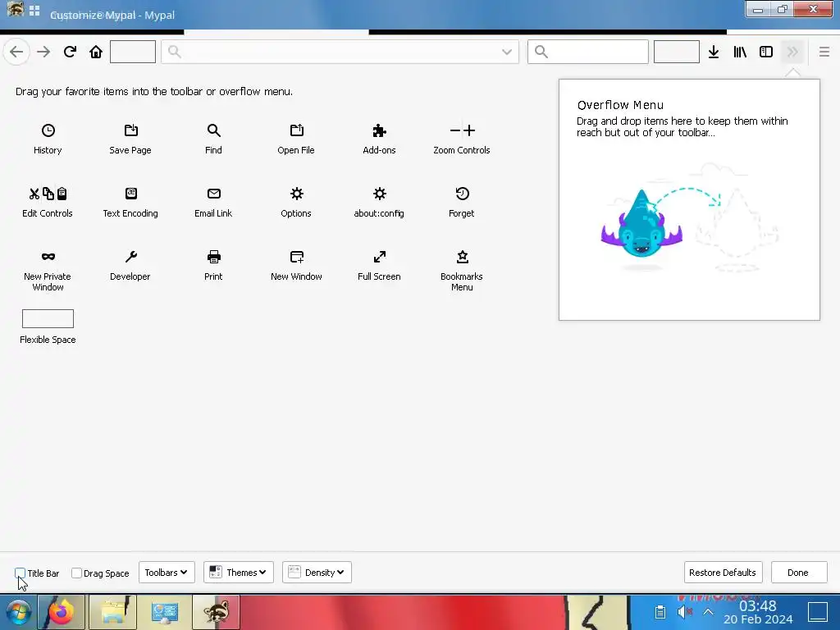Enable the Title Bar checkbox
Viewport: 840px width, 630px height.
tap(21, 573)
